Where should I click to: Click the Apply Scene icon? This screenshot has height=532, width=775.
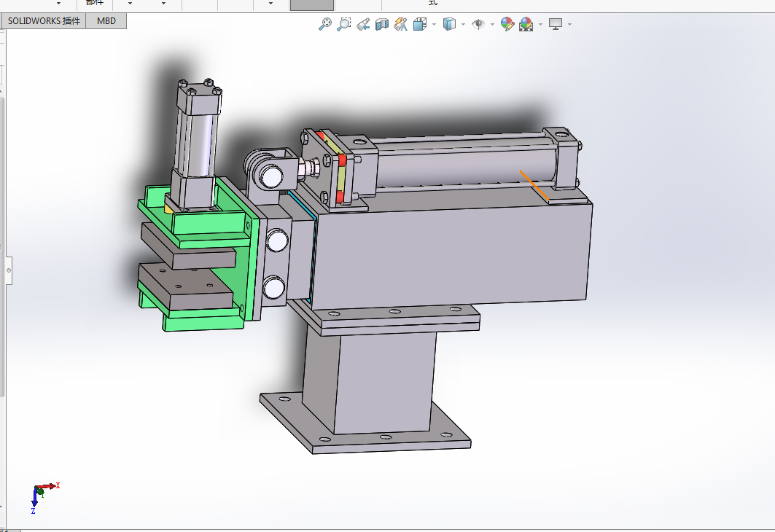(526, 24)
